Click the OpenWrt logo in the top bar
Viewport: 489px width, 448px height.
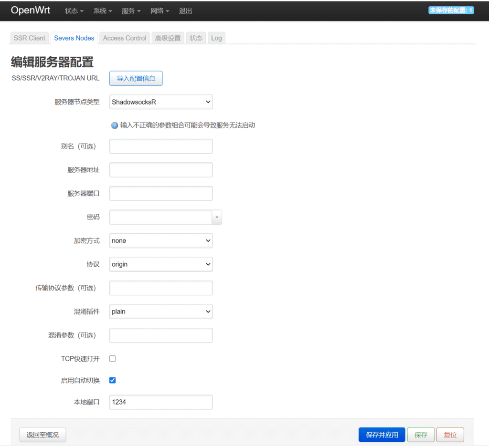tap(30, 10)
